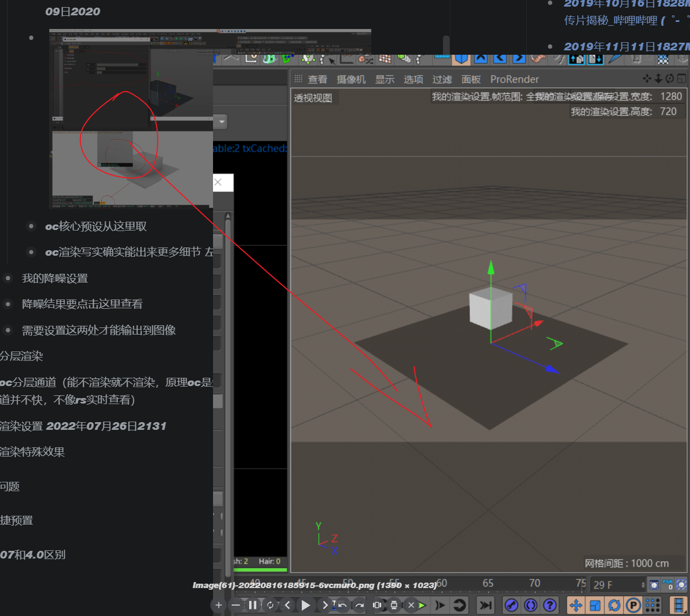The width and height of the screenshot is (690, 616).
Task: Click the blue right-arrow icon in top toolbar
Action: point(519,59)
